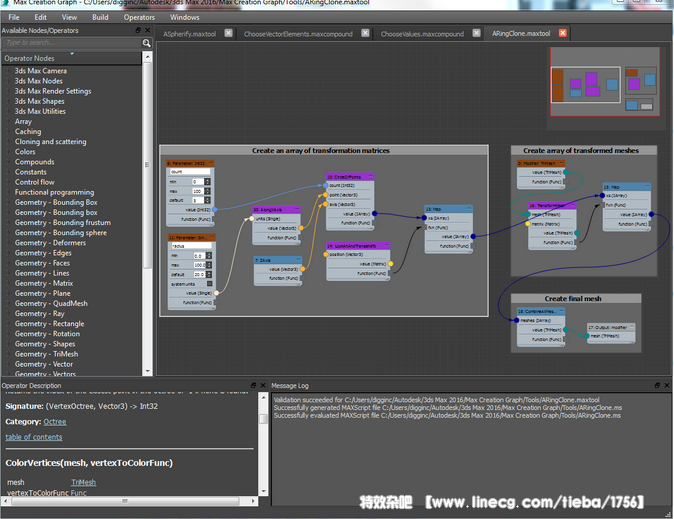
Task: Click value (Vector3) output port of ZAxis node
Action: pos(303,269)
